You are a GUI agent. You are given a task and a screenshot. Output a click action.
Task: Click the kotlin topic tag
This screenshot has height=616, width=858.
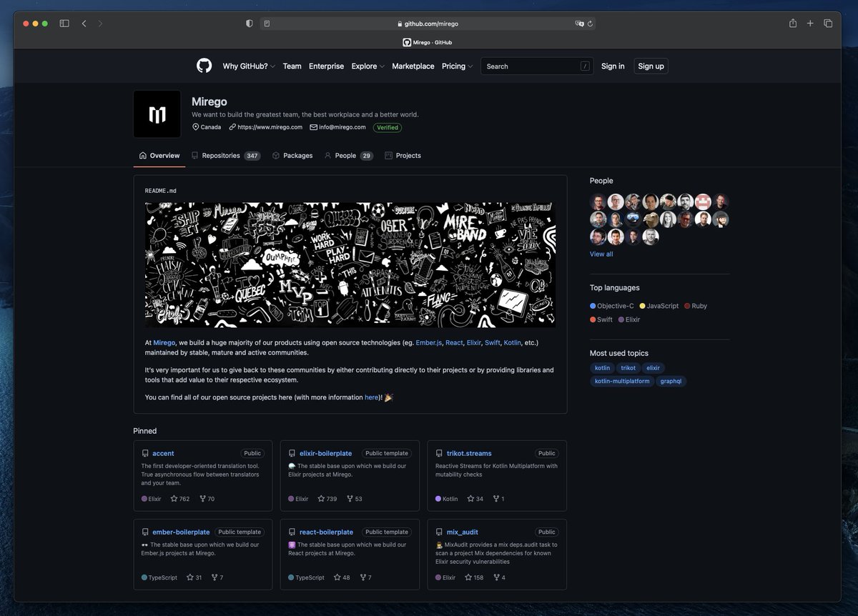[x=602, y=368]
